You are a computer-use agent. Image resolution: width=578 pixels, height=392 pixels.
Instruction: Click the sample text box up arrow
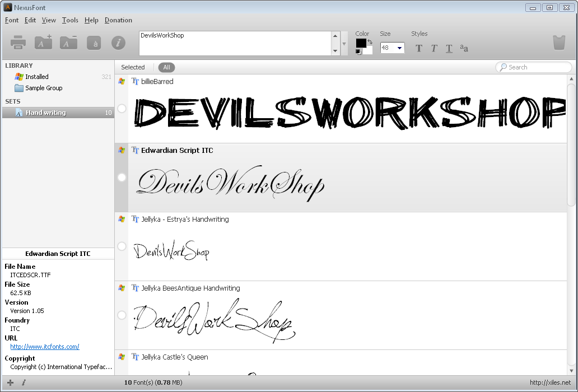tap(335, 36)
